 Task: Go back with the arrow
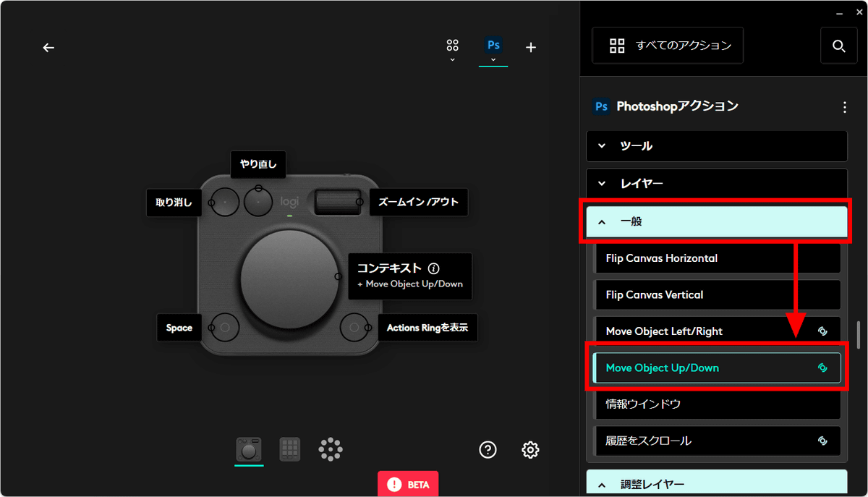pos(48,47)
